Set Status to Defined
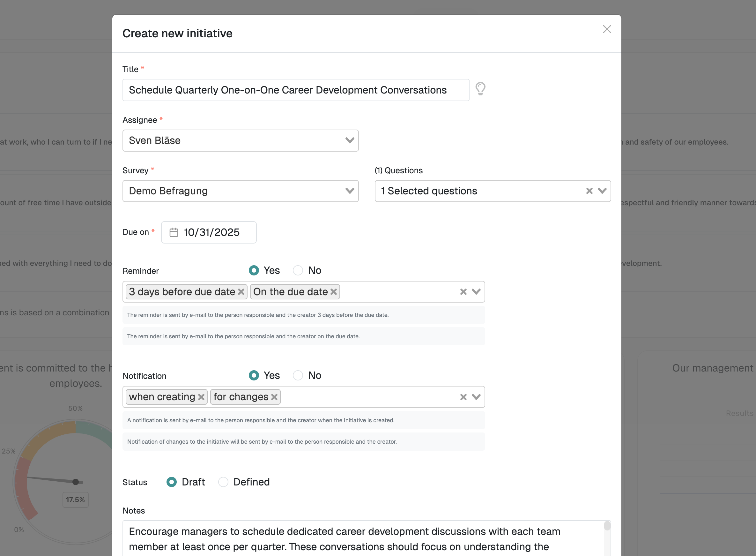This screenshot has width=756, height=556. coord(223,482)
